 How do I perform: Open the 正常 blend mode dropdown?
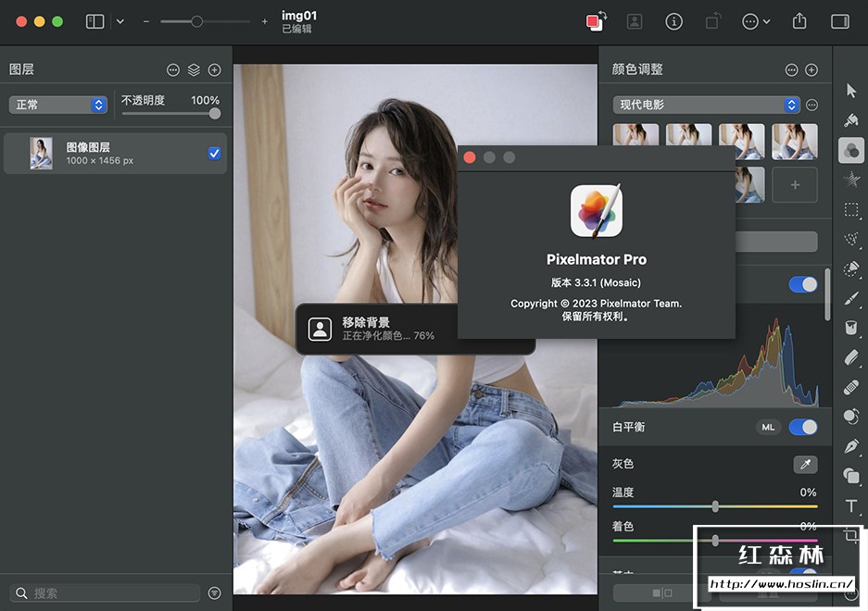click(x=58, y=105)
